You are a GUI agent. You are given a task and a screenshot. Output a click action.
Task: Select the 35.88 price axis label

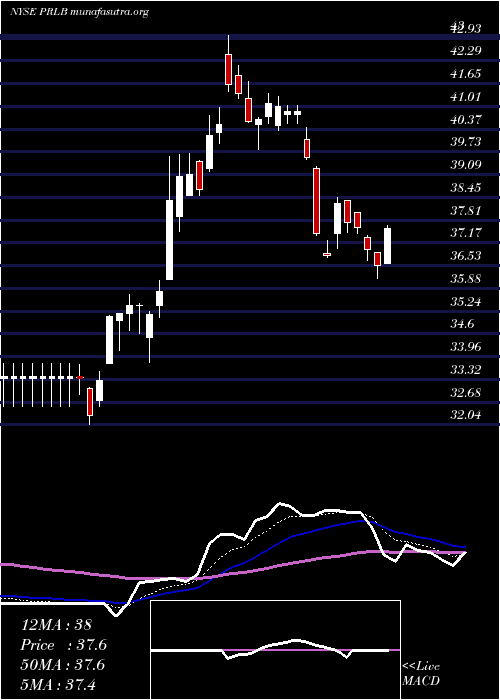click(x=466, y=279)
